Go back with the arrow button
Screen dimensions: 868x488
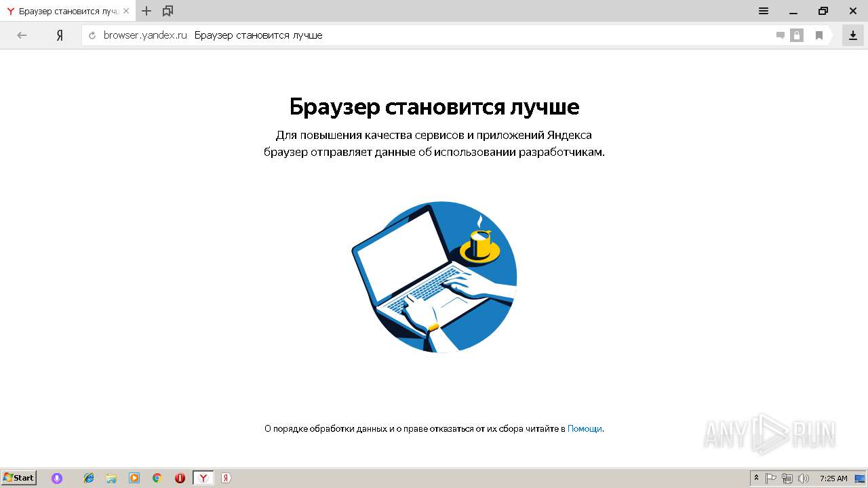pyautogui.click(x=22, y=35)
